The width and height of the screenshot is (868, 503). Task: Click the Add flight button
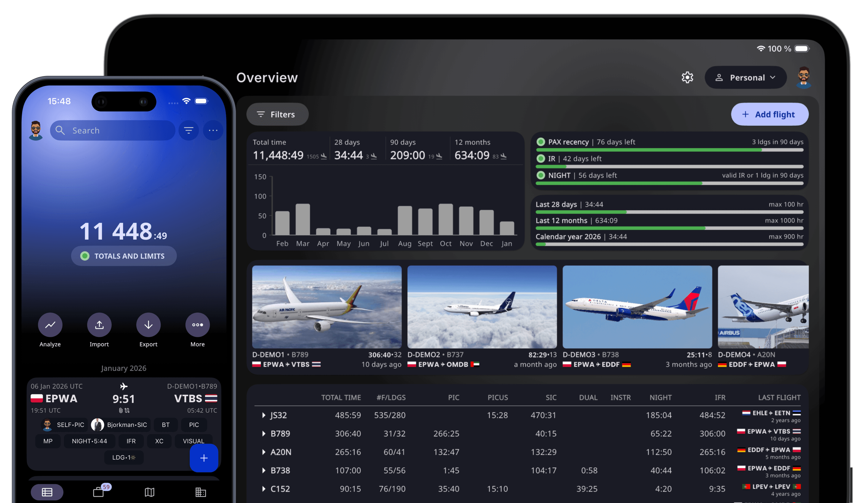tap(770, 115)
